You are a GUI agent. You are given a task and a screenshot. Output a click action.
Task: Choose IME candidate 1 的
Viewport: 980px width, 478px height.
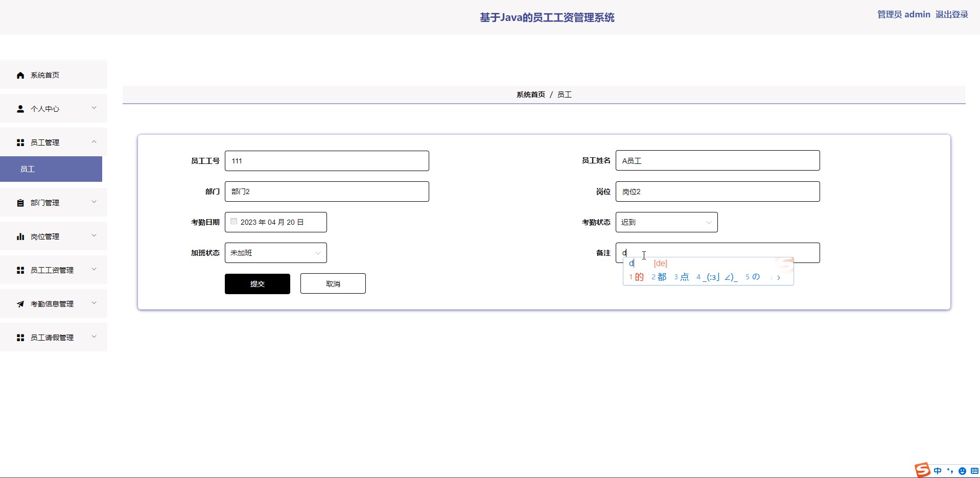[x=637, y=277]
